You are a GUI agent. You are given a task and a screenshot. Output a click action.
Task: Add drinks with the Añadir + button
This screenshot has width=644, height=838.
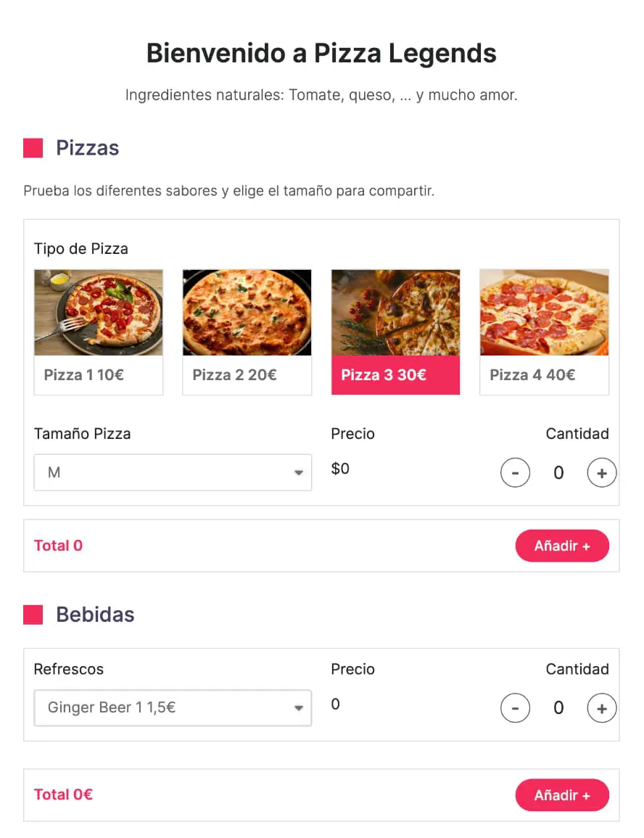pos(562,795)
